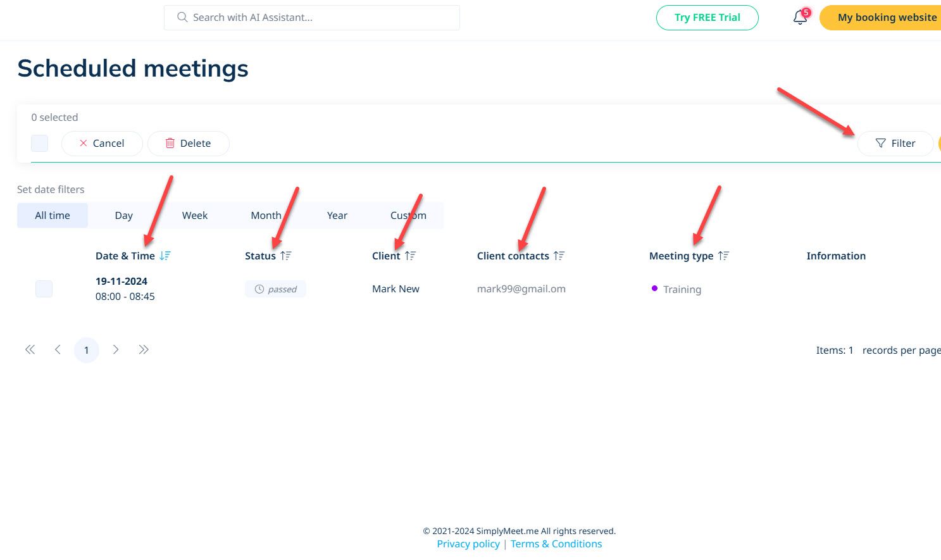
Task: Go to next page using the chevron
Action: [x=116, y=349]
